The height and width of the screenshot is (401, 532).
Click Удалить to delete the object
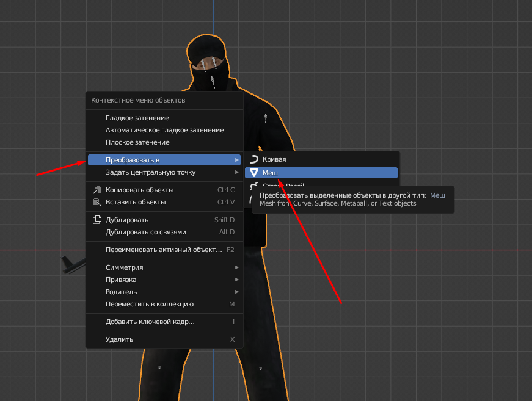[x=119, y=339]
